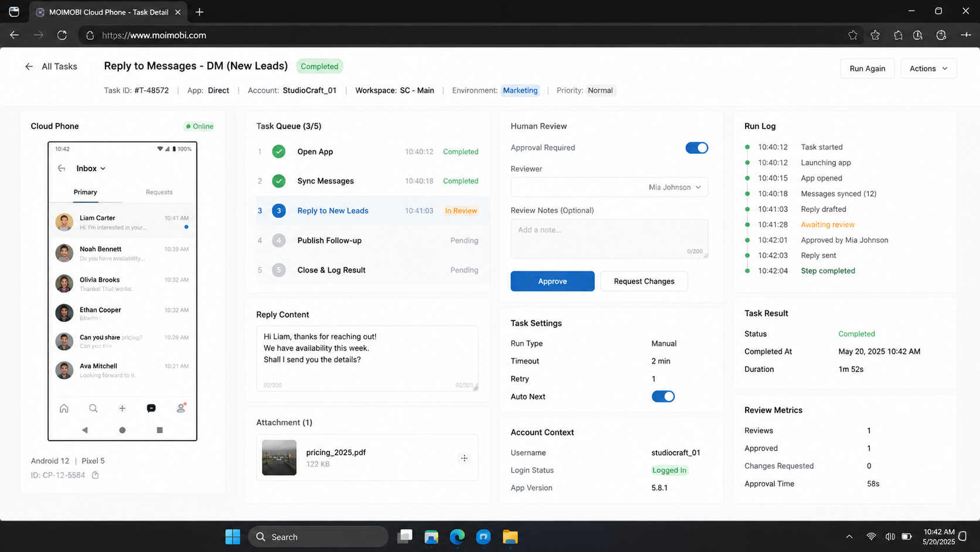The width and height of the screenshot is (980, 552).
Task: Turn off the Auto Next toggle
Action: pos(663,397)
